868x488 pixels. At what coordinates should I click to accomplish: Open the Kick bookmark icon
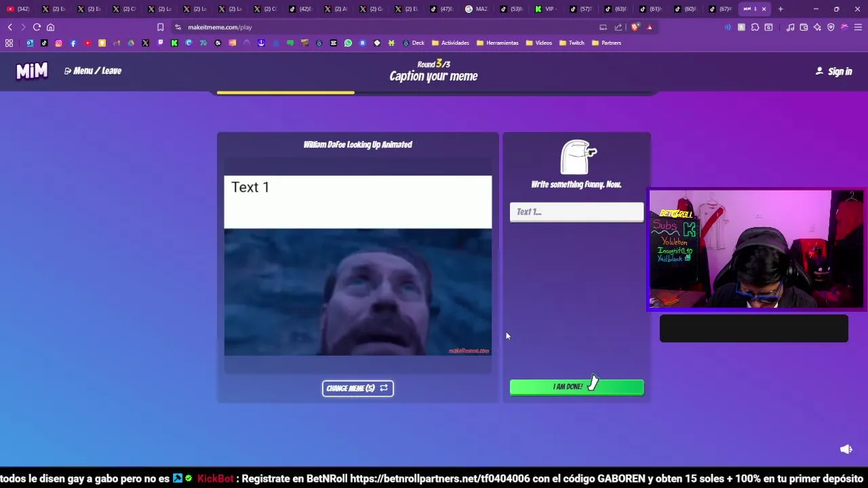[x=174, y=43]
